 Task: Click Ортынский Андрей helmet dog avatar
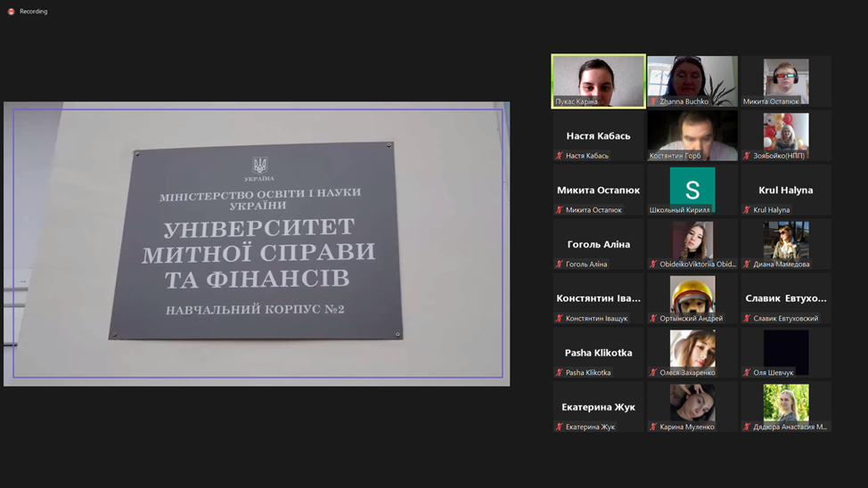692,297
